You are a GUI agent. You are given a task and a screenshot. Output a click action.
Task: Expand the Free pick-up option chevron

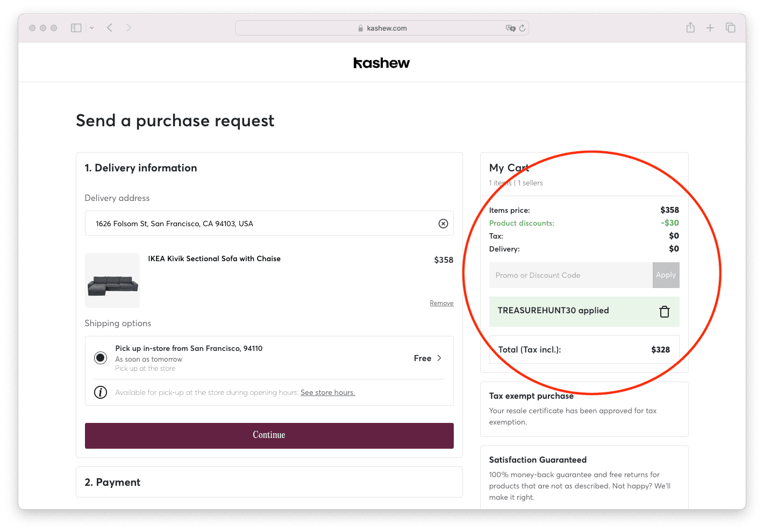click(439, 358)
